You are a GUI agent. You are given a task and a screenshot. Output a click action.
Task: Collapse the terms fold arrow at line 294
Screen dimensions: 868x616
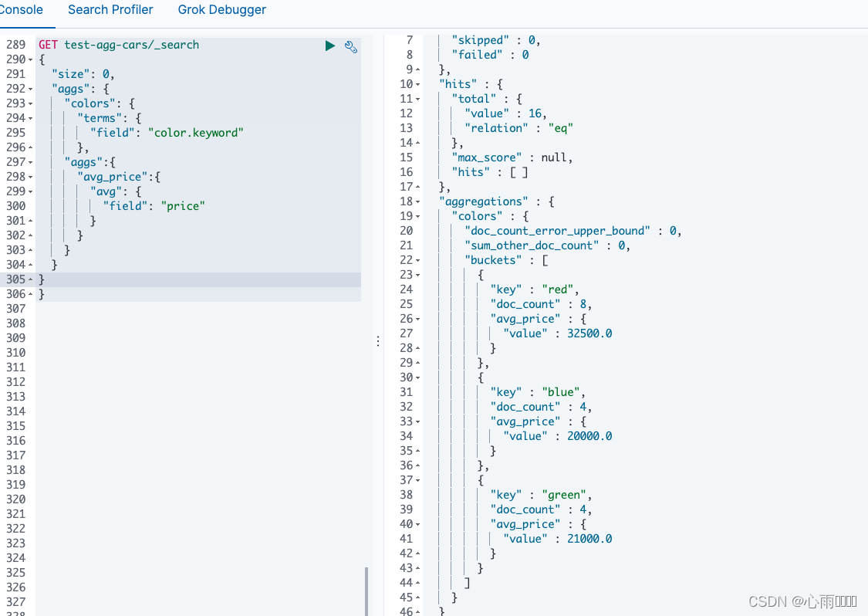(30, 119)
